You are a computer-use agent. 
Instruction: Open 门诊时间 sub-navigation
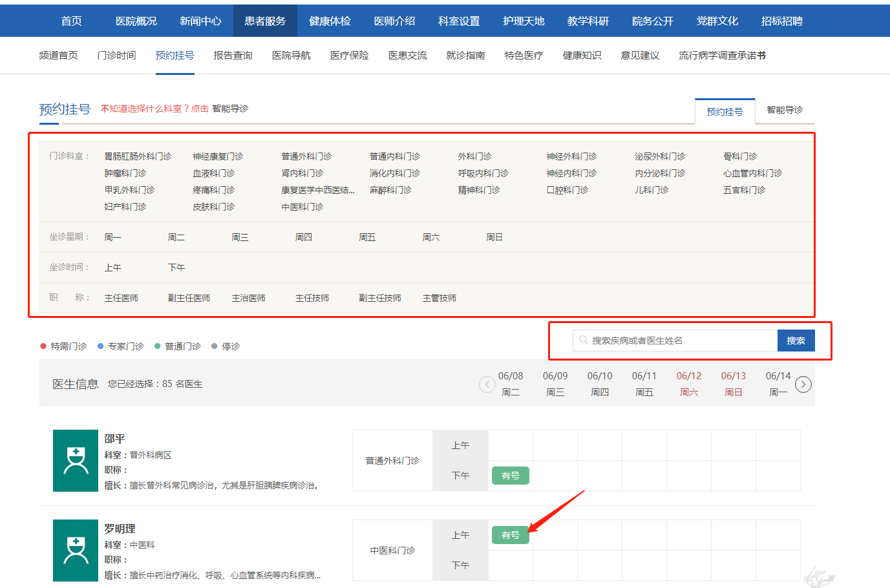click(116, 56)
